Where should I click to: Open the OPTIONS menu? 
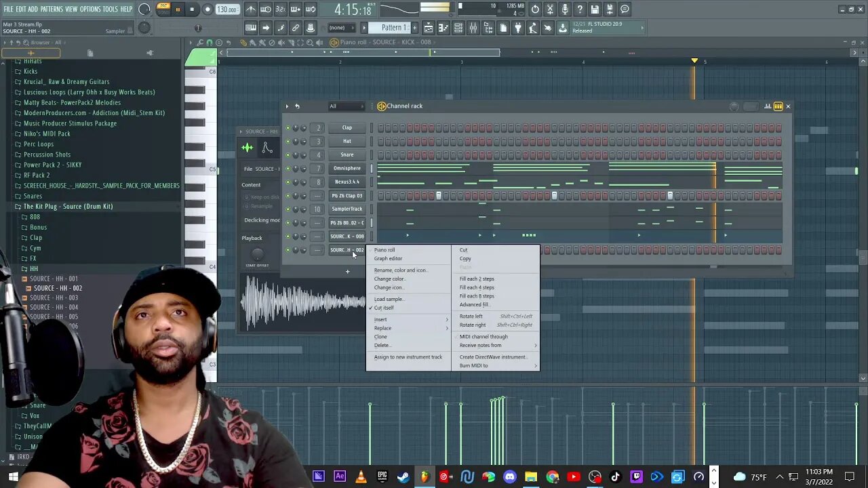pyautogui.click(x=90, y=9)
